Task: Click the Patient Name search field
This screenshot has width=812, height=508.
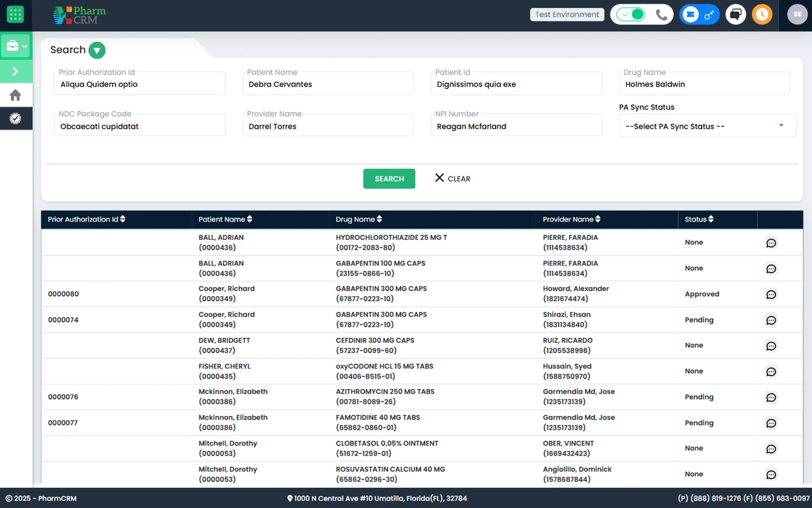Action: 328,83
